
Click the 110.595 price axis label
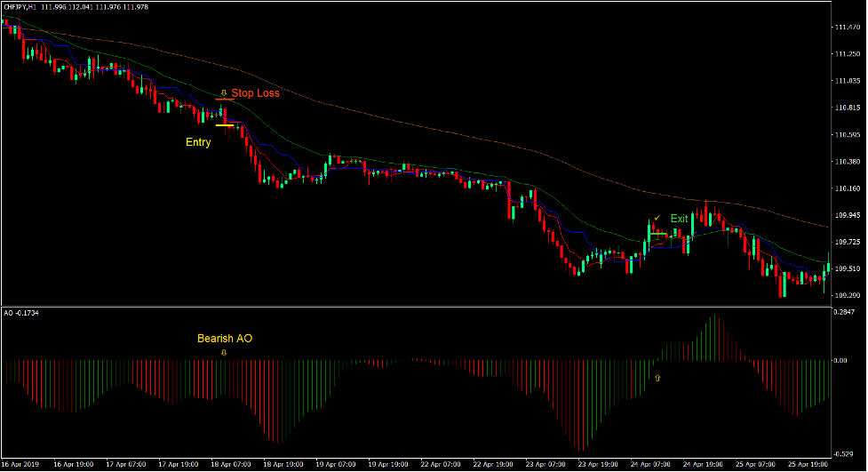(848, 134)
